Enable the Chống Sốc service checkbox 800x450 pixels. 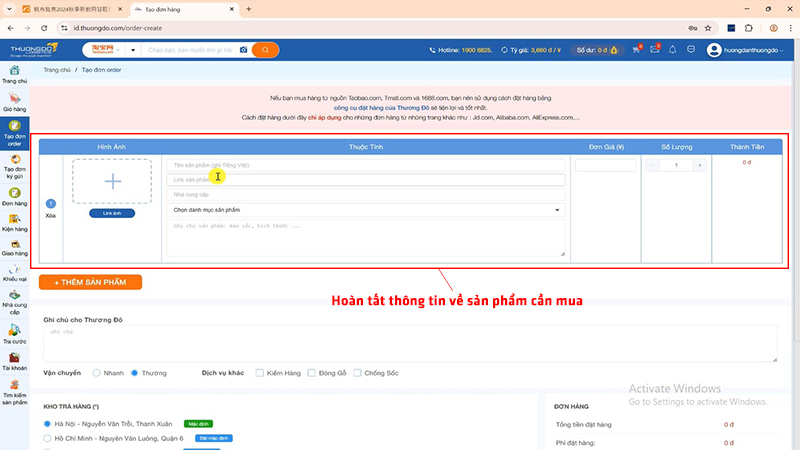point(357,373)
